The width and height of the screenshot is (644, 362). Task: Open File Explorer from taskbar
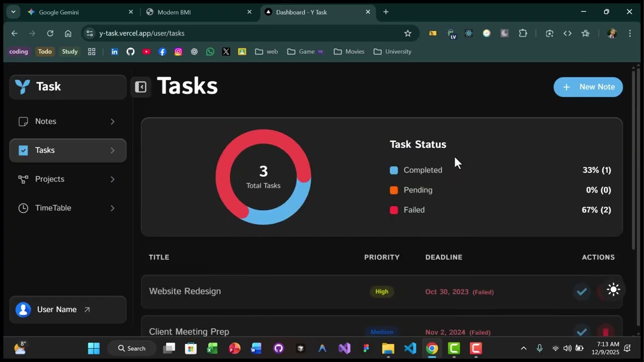click(388, 348)
